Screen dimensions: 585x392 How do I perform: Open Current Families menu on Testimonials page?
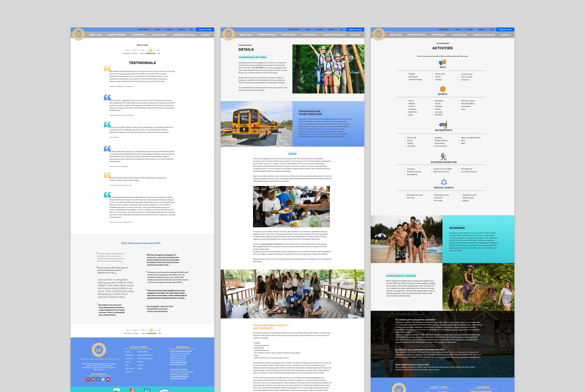(116, 35)
